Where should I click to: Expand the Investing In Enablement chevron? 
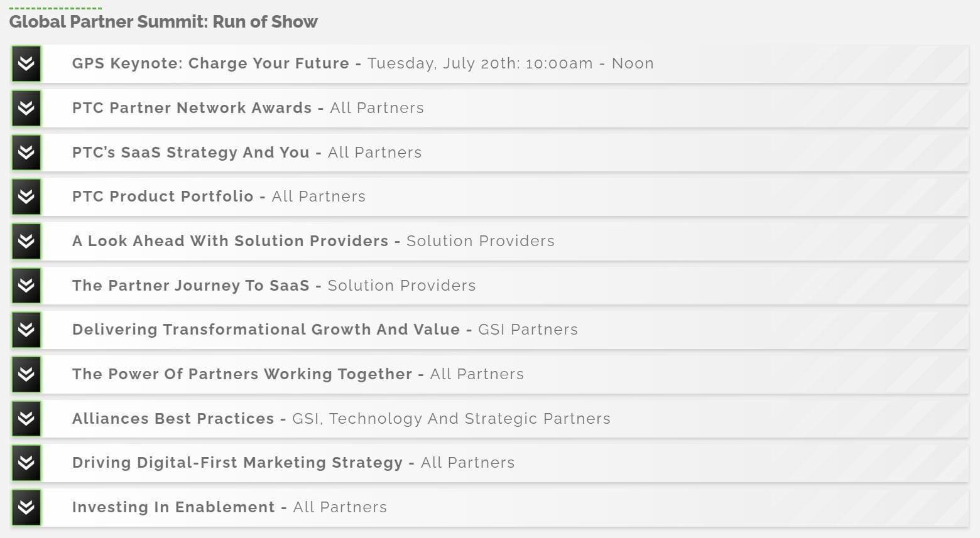26,507
